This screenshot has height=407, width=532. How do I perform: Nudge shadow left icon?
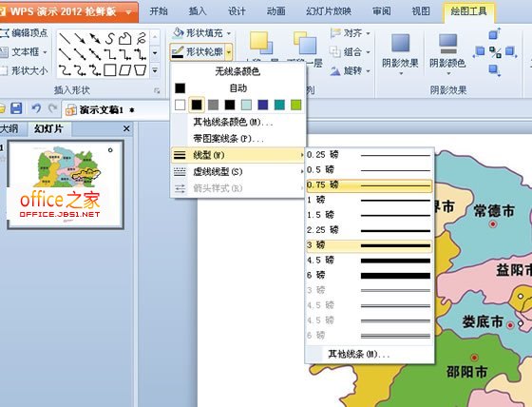tap(479, 51)
